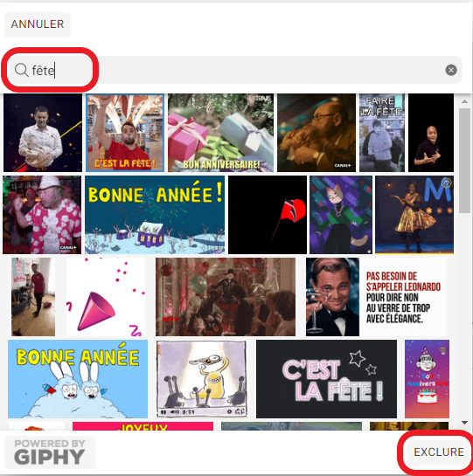Choose the BONNE ANNÉE blue rabbits GIF
473x476 pixels.
(x=78, y=379)
